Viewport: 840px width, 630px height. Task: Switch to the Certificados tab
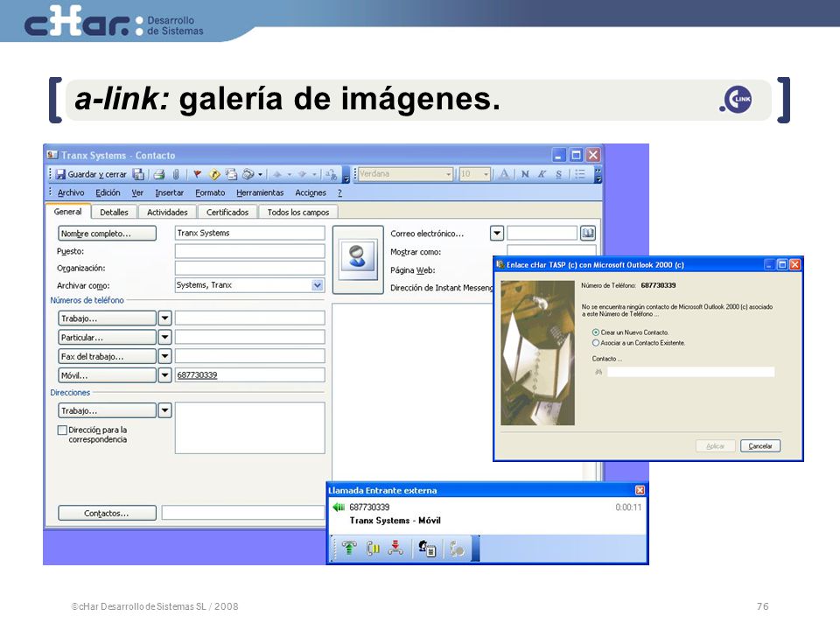click(227, 212)
